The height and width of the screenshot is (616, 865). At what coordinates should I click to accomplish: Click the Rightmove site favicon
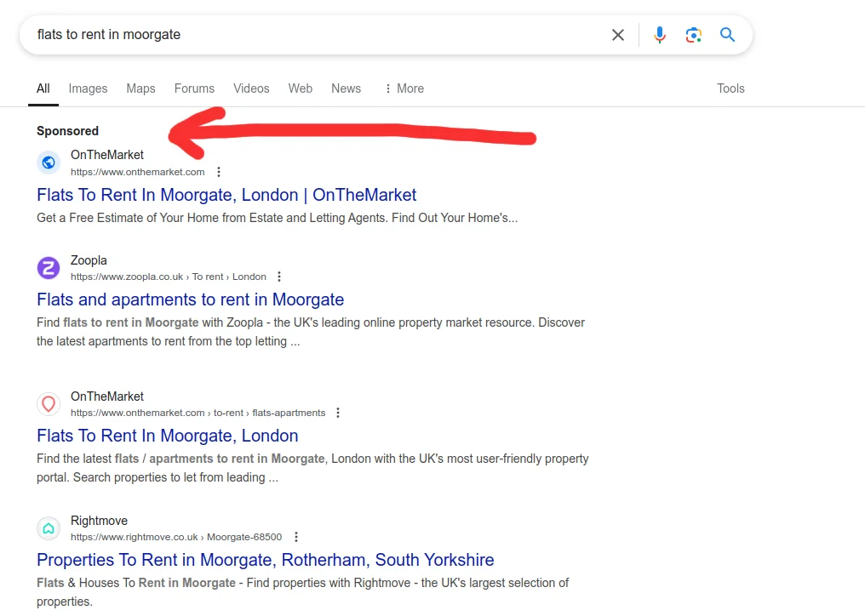coord(49,528)
